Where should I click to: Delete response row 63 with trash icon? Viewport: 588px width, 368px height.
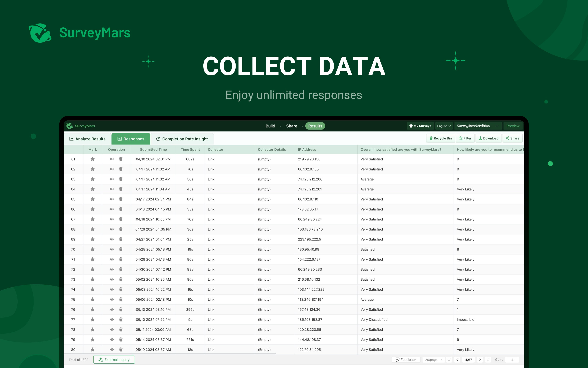121,179
